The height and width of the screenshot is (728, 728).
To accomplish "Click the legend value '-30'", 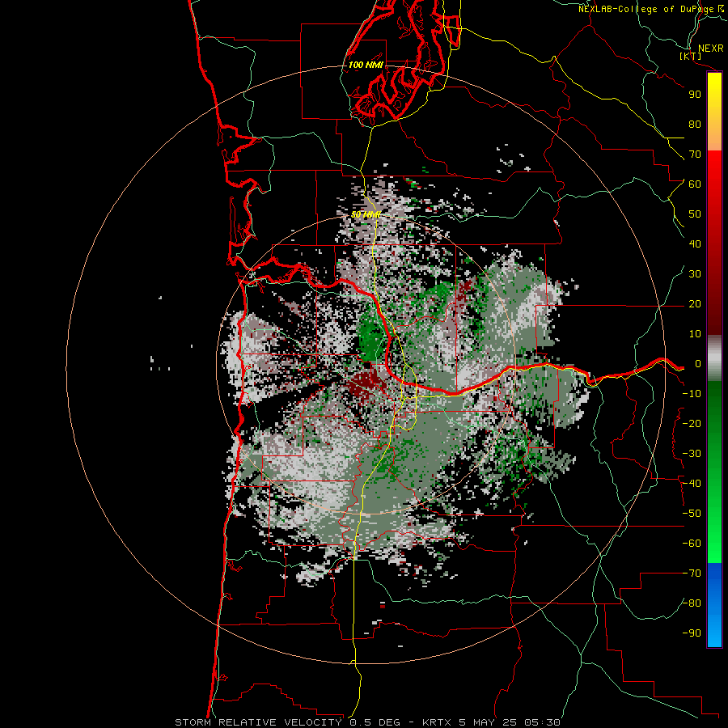I will point(692,454).
